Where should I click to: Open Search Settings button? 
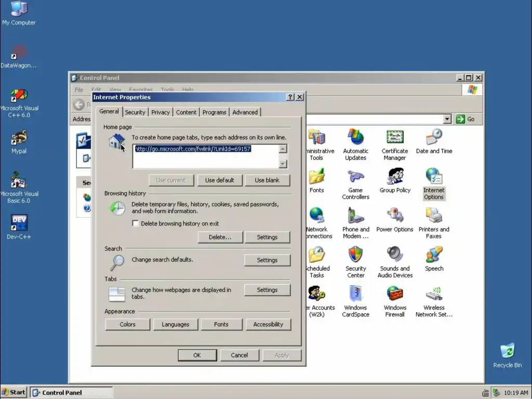(267, 260)
